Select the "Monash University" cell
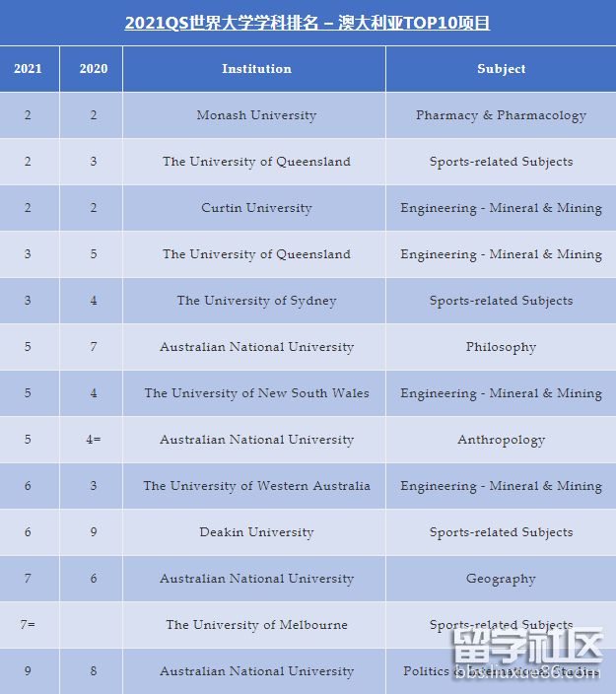The image size is (616, 694). (x=256, y=115)
